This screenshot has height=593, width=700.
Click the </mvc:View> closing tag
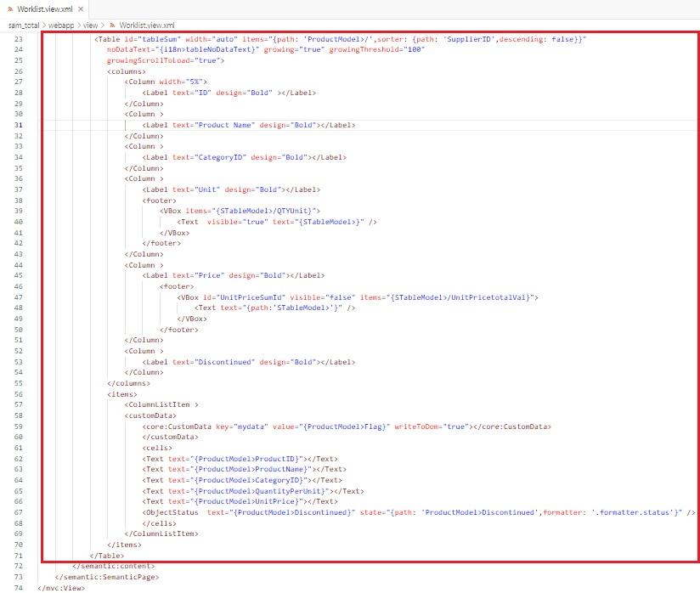[61, 588]
